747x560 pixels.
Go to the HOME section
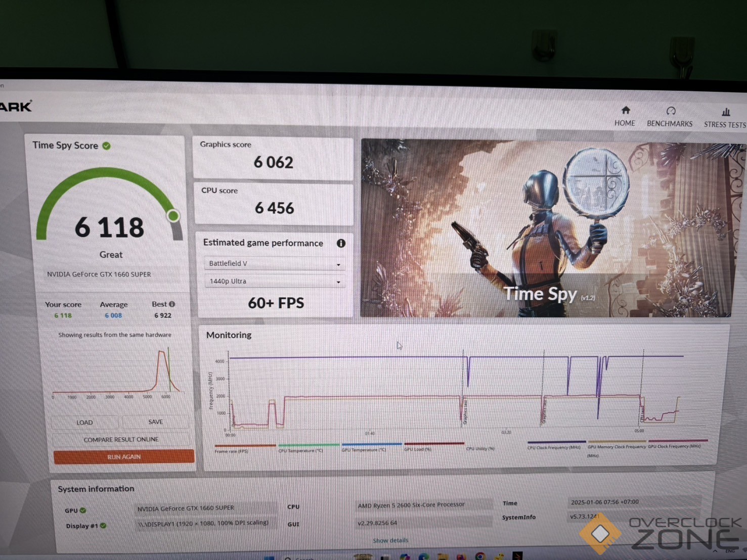(x=625, y=116)
